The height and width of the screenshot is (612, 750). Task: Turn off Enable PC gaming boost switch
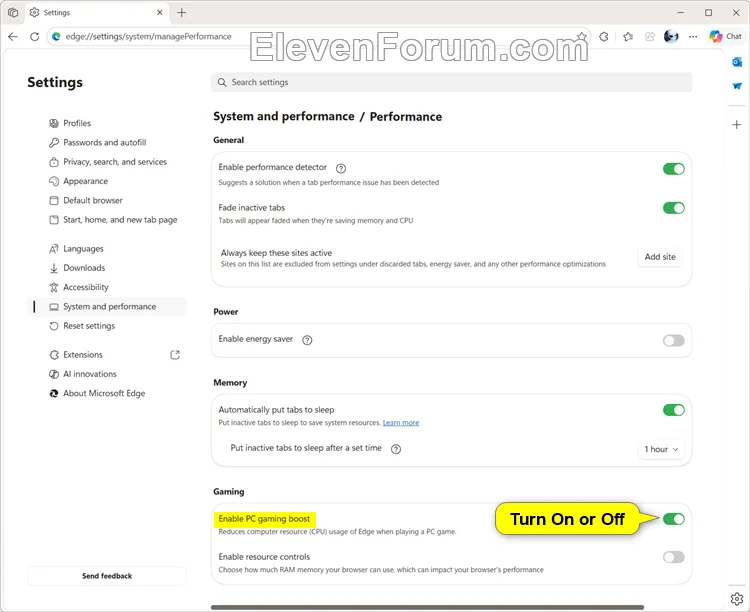coord(673,519)
